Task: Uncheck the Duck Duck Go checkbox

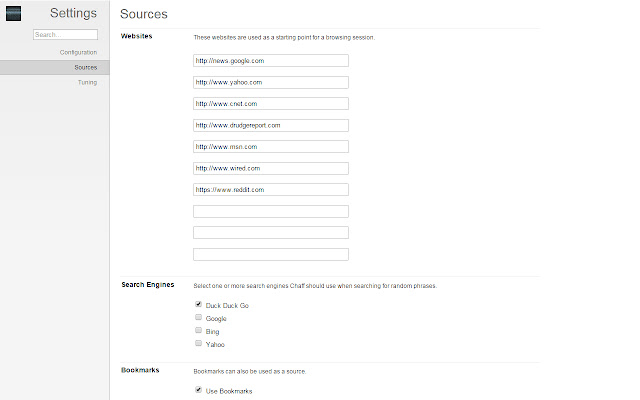Action: (199, 304)
